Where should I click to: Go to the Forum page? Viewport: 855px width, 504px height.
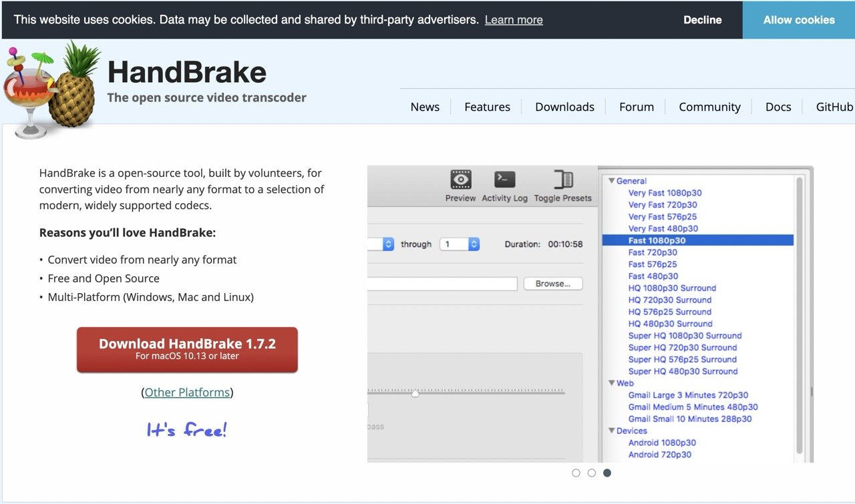click(636, 106)
